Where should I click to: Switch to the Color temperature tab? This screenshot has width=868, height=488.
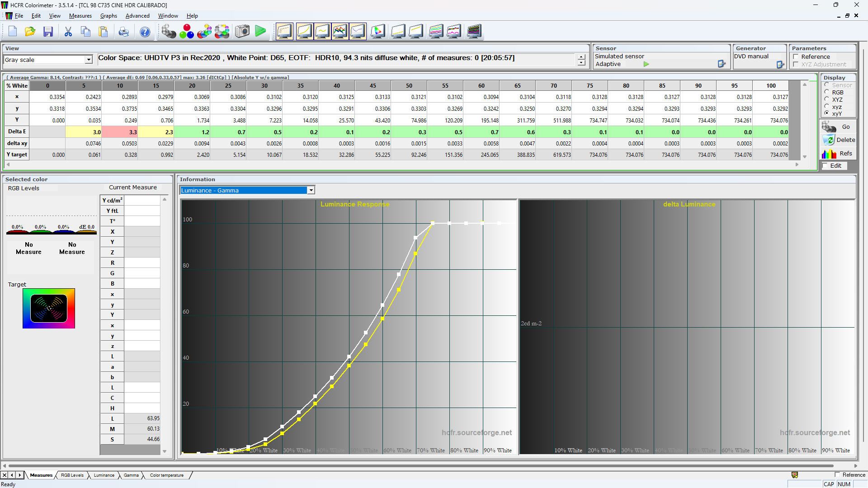(167, 475)
